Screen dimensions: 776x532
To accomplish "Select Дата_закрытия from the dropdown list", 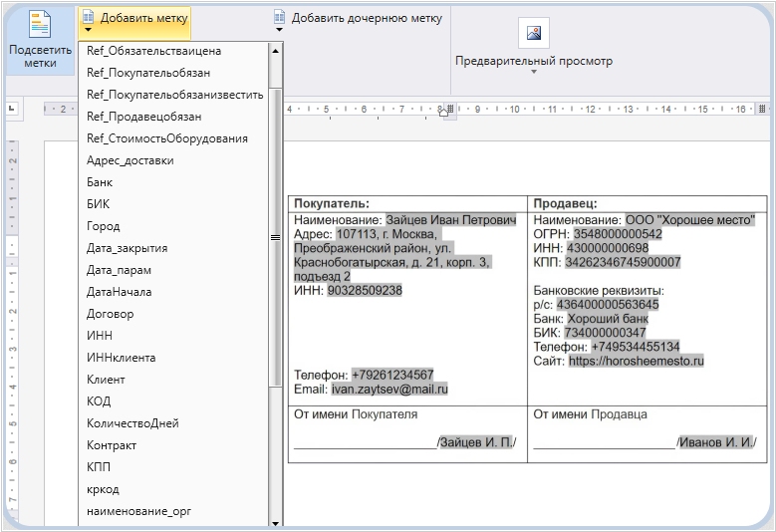I will [x=127, y=248].
